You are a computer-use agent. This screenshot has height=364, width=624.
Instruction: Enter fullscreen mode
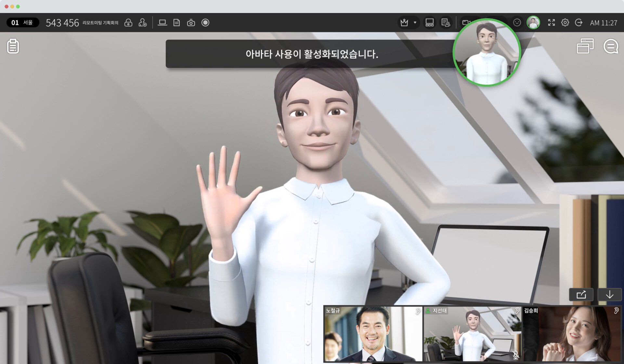[552, 22]
